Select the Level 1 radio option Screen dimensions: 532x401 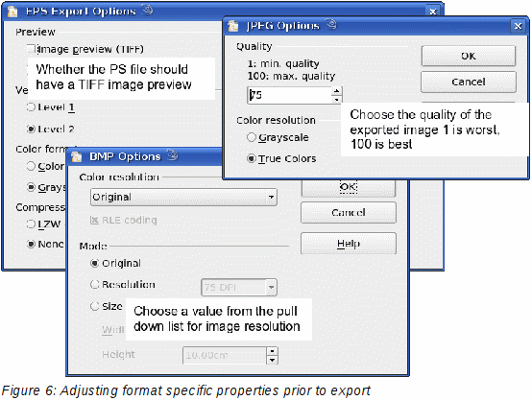tap(31, 107)
